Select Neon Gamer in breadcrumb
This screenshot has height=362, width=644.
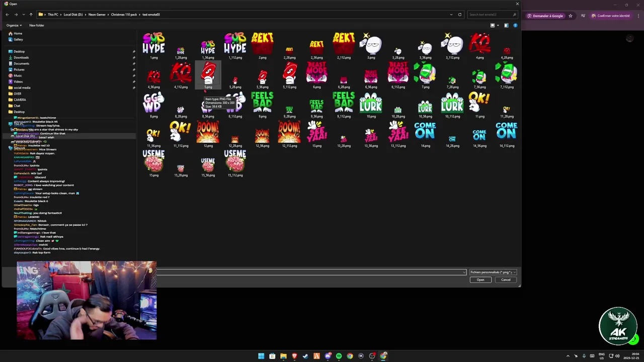[x=97, y=15]
